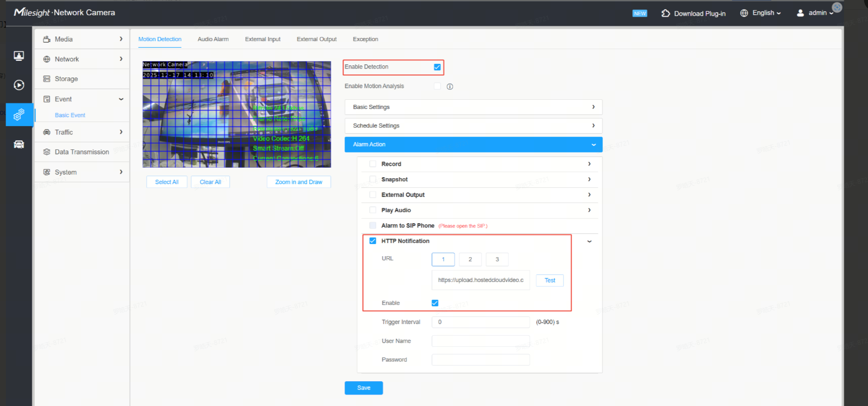Select the Settings gear icon in sidebar
868x406 pixels.
[x=19, y=115]
